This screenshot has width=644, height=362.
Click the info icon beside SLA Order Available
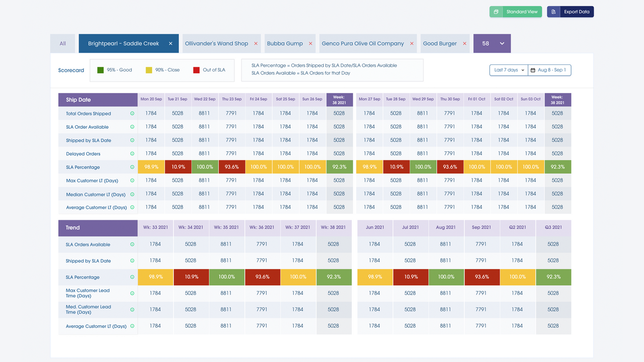132,127
